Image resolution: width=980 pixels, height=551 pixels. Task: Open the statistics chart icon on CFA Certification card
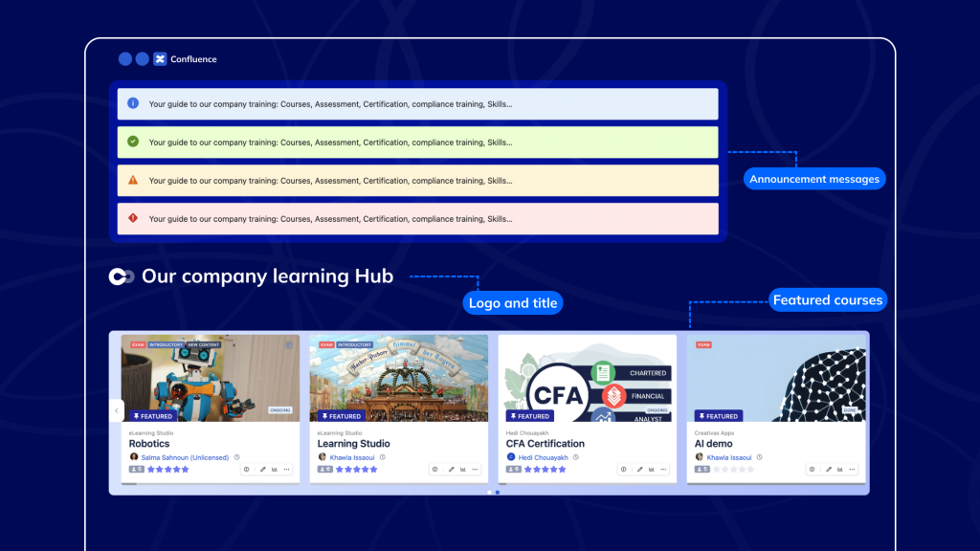point(650,470)
